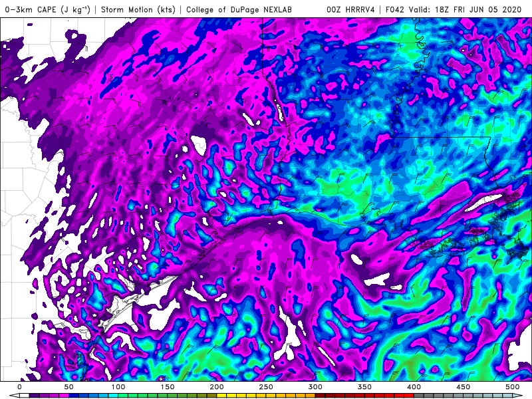This screenshot has width=532, height=399.
Task: Click the '0' label on the color scale
Action: [19, 387]
